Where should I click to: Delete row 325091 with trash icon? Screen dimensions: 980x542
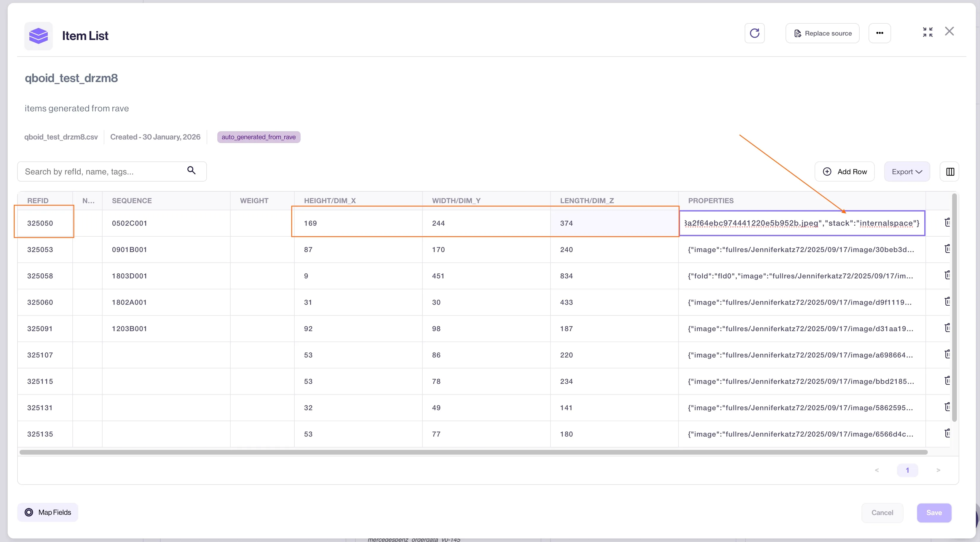(947, 328)
